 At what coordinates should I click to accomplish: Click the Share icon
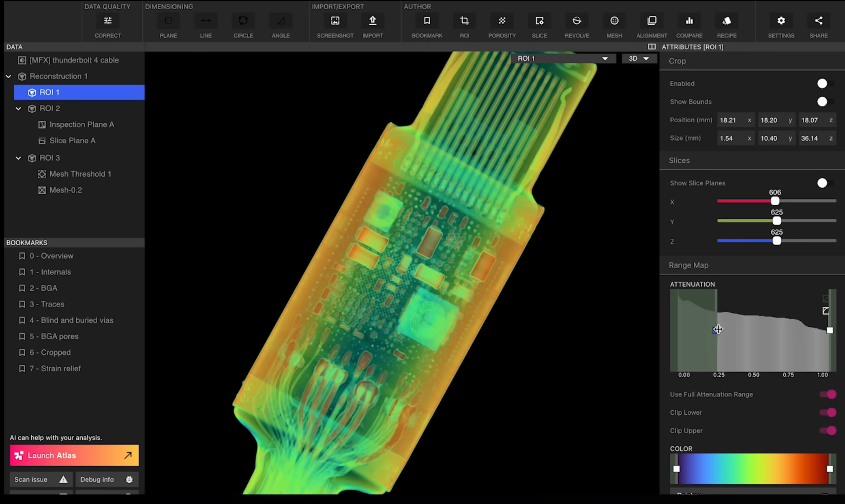[x=818, y=21]
